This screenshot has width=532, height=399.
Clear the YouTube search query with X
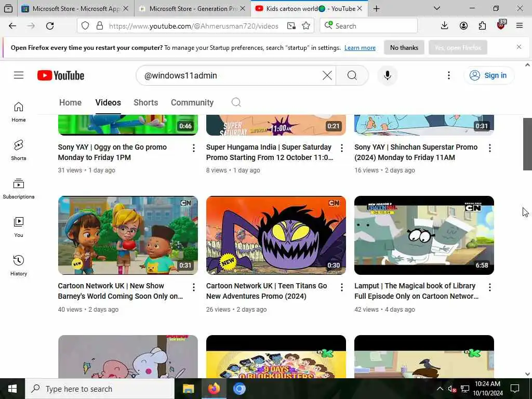(327, 75)
